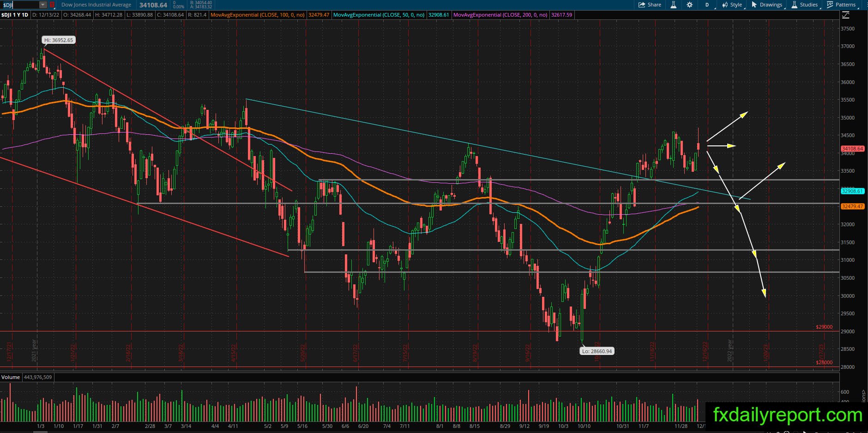
Task: Select the cyan MovAvgExponential 50 study label
Action: [x=379, y=15]
